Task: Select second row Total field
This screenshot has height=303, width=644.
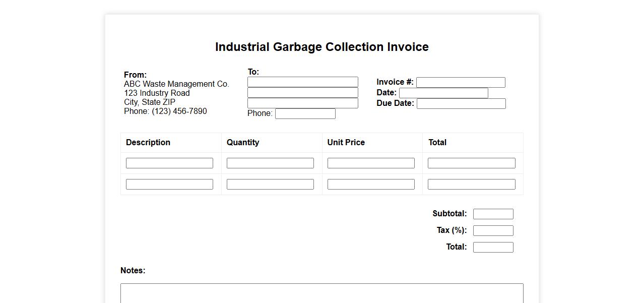Action: tap(472, 185)
